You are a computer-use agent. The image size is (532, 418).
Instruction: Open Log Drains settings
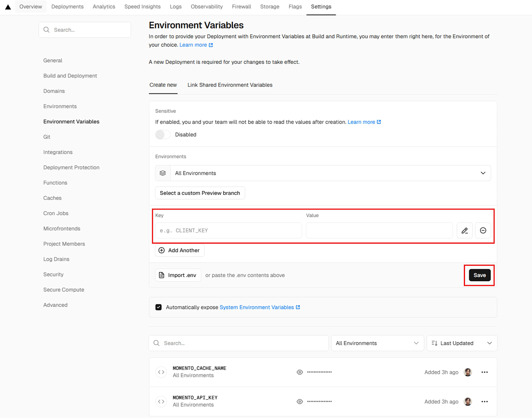[x=56, y=259]
